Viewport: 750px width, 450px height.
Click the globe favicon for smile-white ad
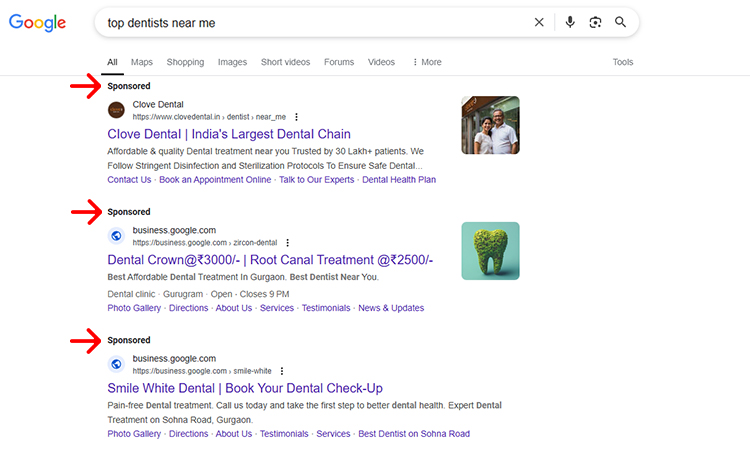pos(116,364)
